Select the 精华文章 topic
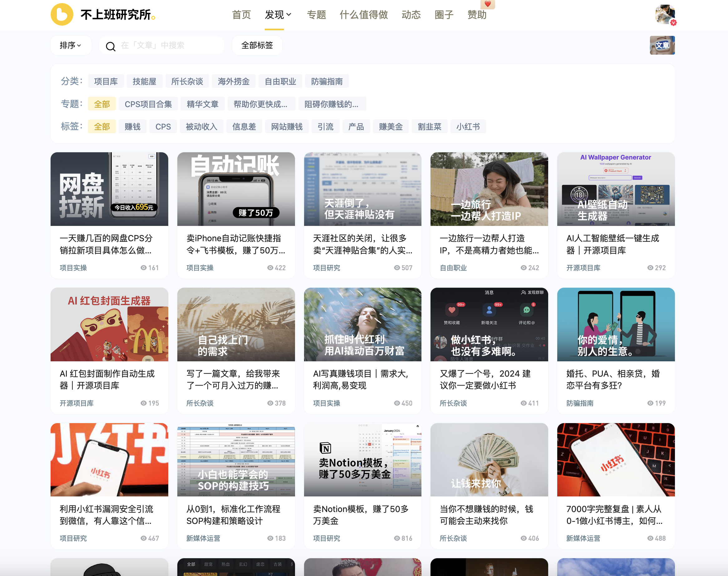Image resolution: width=728 pixels, height=576 pixels. pyautogui.click(x=203, y=104)
